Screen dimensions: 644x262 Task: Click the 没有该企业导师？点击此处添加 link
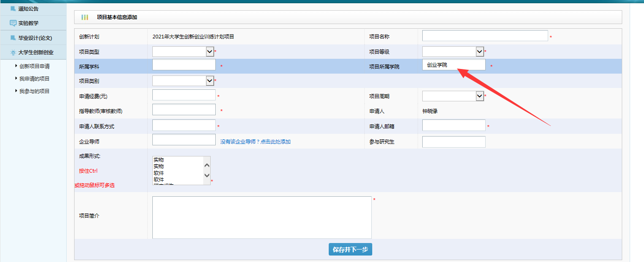[x=255, y=142]
